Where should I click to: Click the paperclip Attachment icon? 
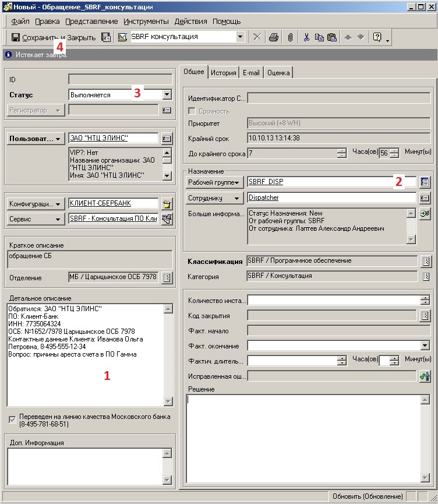[x=290, y=37]
